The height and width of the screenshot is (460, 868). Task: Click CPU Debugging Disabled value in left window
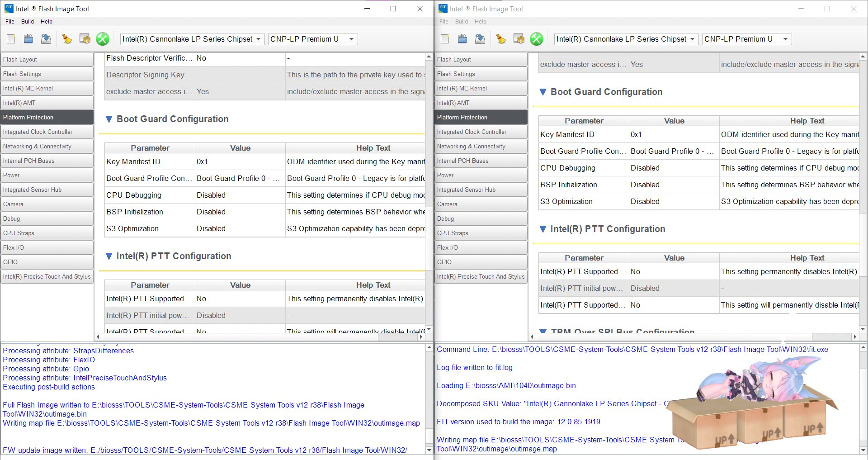pos(240,195)
